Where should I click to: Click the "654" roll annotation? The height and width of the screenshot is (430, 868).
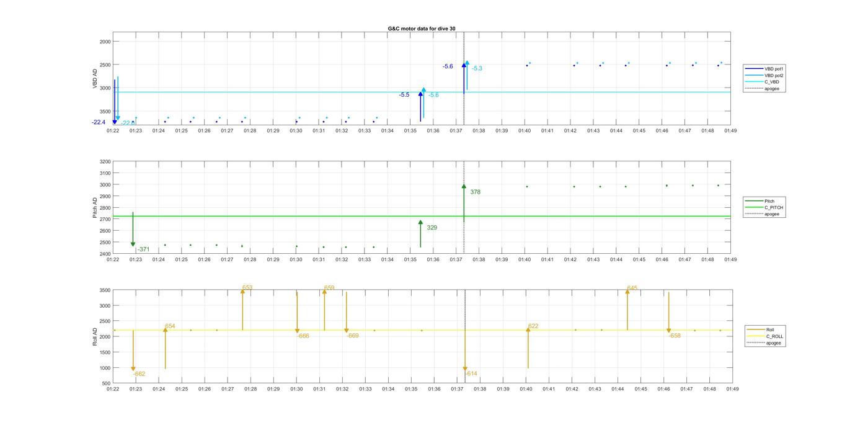tap(170, 326)
